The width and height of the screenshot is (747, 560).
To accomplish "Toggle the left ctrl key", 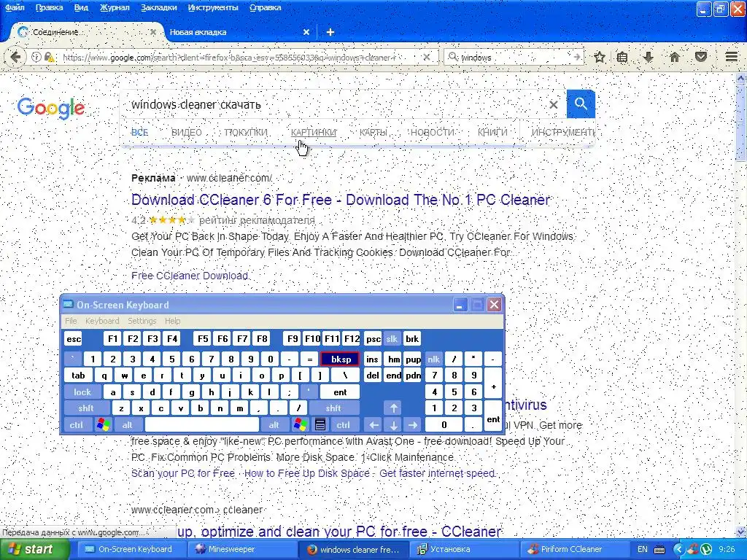I will tap(77, 425).
